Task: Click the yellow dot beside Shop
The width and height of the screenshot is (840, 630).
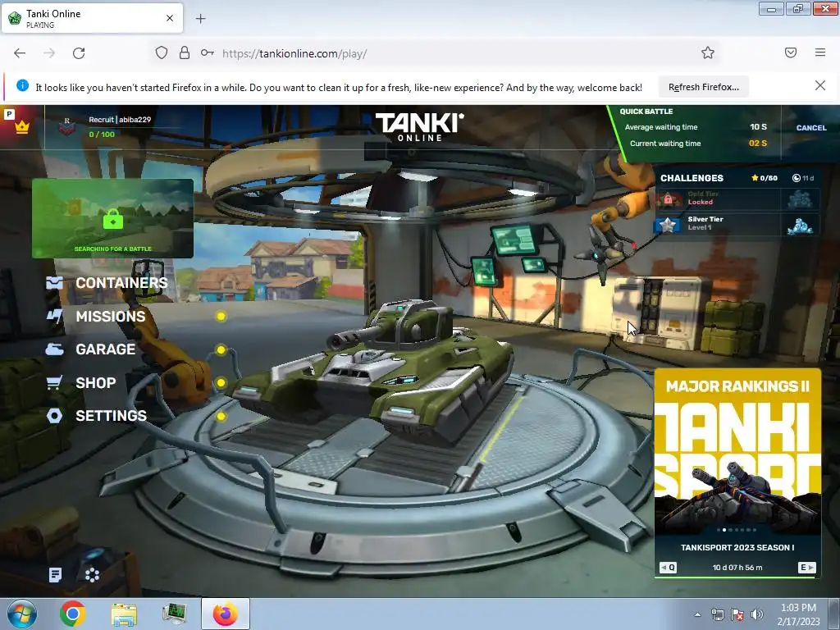Action: (221, 382)
